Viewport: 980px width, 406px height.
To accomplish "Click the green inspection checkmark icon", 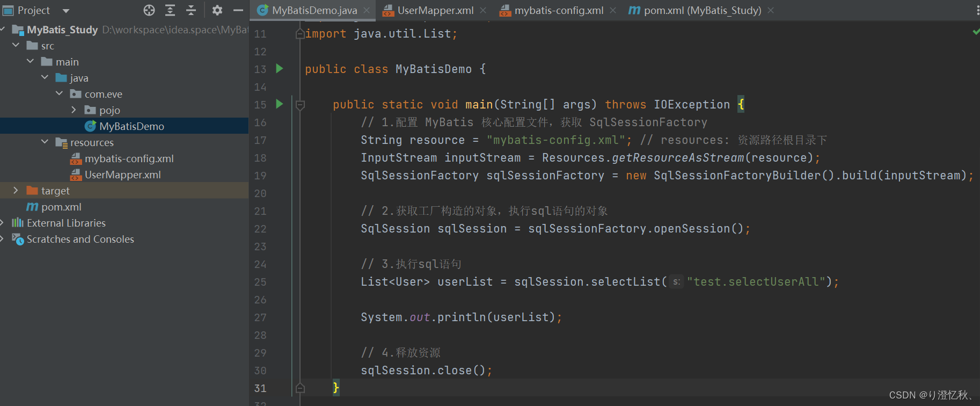I will (976, 32).
